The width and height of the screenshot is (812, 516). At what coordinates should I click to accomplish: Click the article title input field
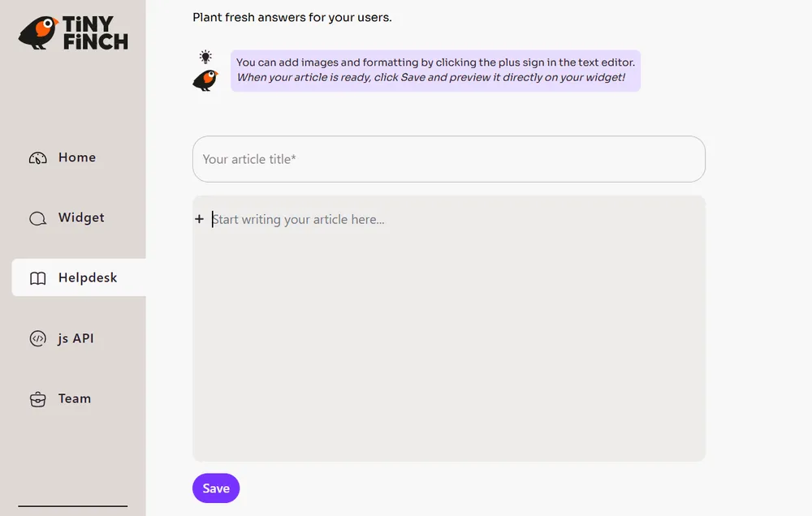448,159
